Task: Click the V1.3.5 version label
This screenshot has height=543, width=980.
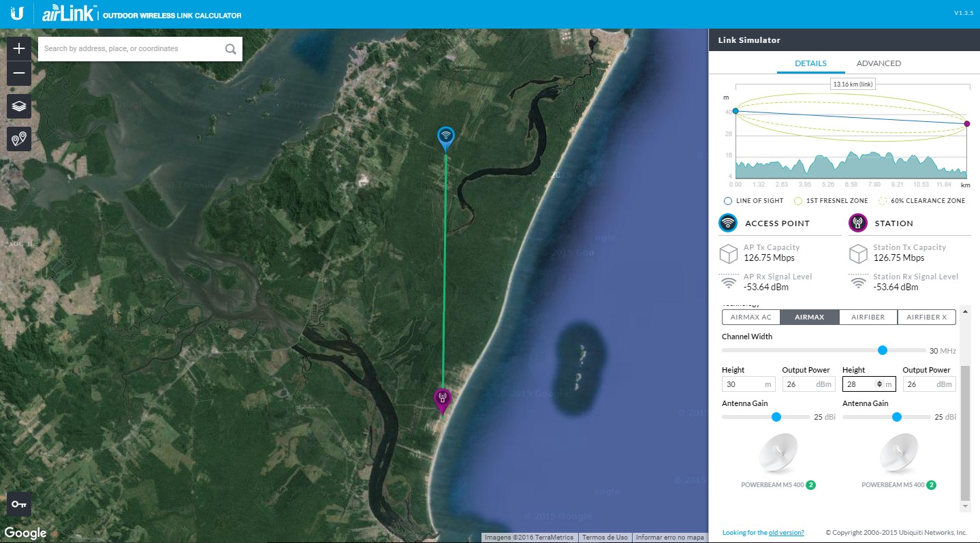Action: click(x=964, y=14)
